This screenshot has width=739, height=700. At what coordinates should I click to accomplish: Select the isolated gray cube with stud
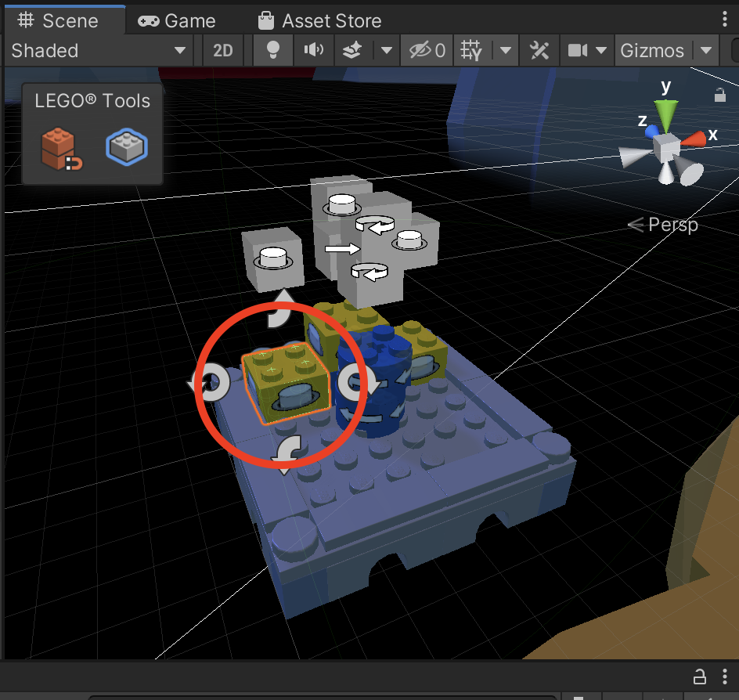coord(273,258)
